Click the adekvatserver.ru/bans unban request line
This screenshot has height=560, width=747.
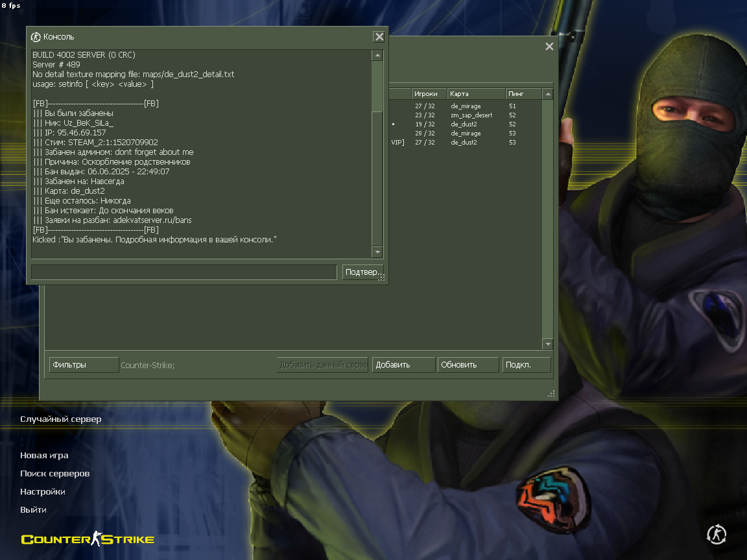pos(112,220)
